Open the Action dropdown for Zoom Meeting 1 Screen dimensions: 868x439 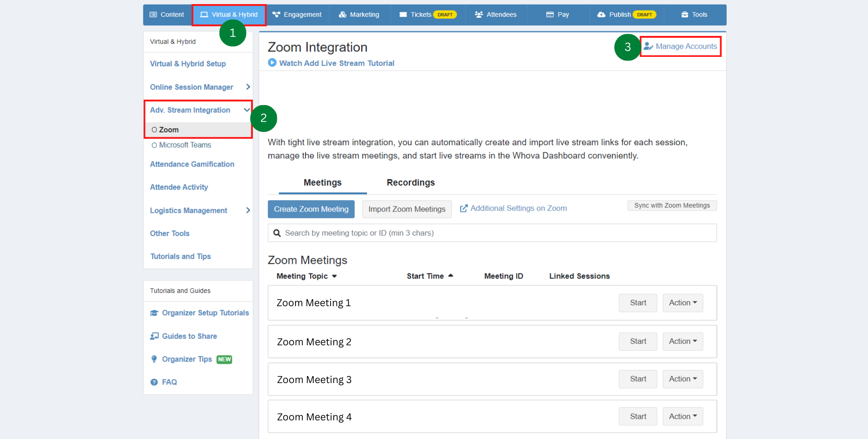[x=682, y=303]
